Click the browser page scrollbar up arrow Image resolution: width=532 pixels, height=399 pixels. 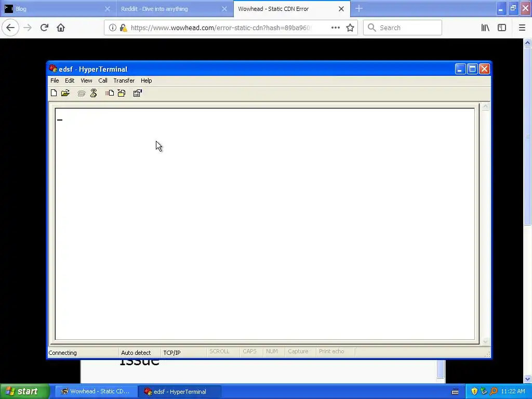click(x=527, y=43)
